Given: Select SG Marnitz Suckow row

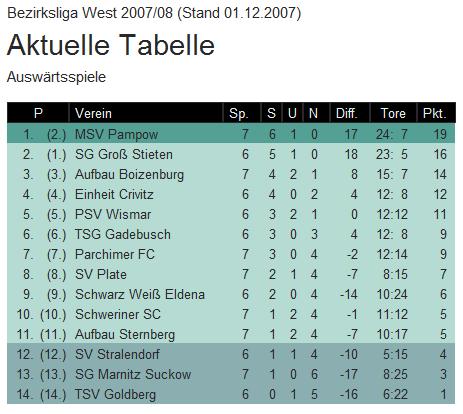Looking at the screenshot, I should point(231,374).
